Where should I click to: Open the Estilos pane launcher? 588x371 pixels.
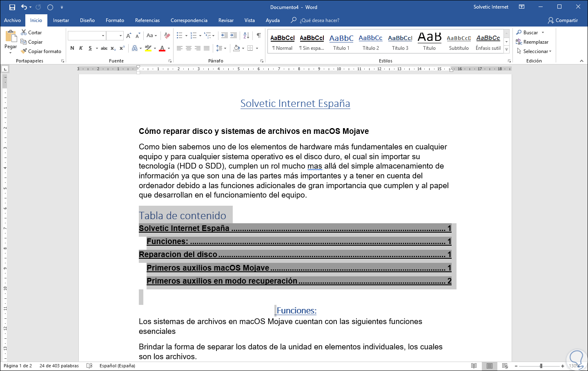coord(509,61)
